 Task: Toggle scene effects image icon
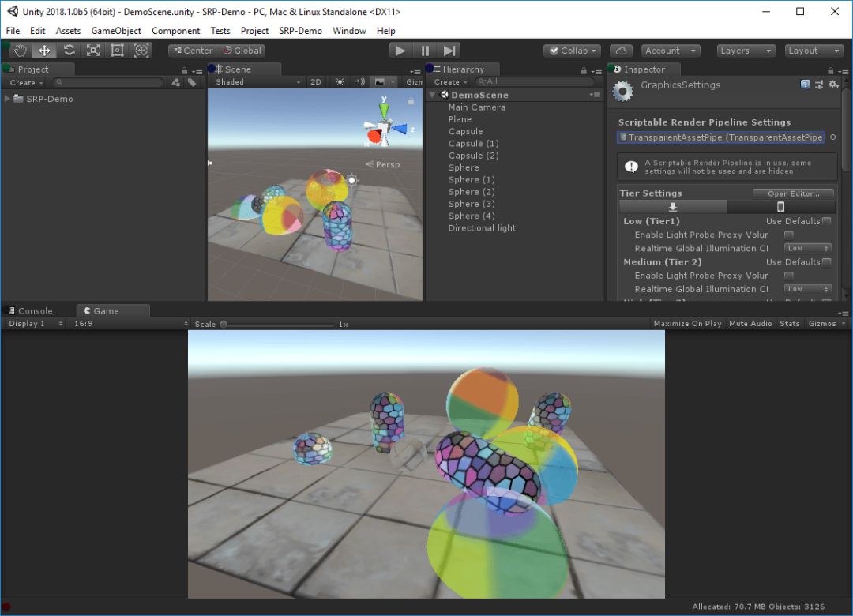pyautogui.click(x=380, y=81)
